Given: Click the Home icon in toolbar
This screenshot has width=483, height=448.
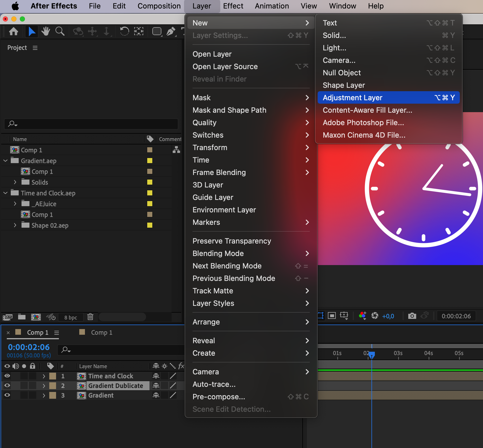Looking at the screenshot, I should (x=14, y=31).
